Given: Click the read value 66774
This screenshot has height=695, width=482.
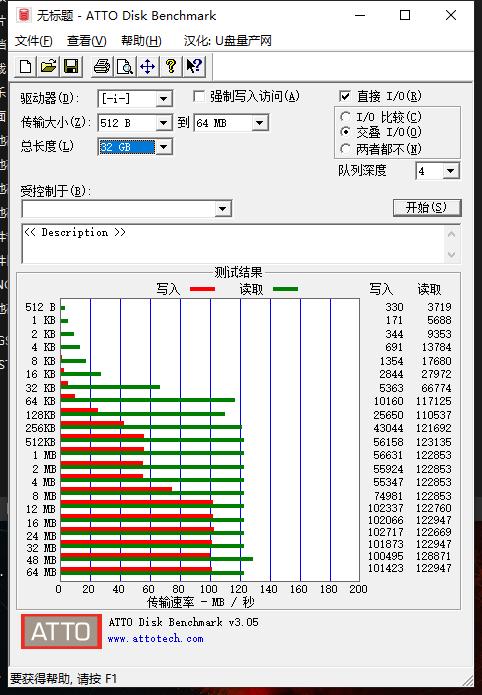Looking at the screenshot, I should tap(436, 388).
